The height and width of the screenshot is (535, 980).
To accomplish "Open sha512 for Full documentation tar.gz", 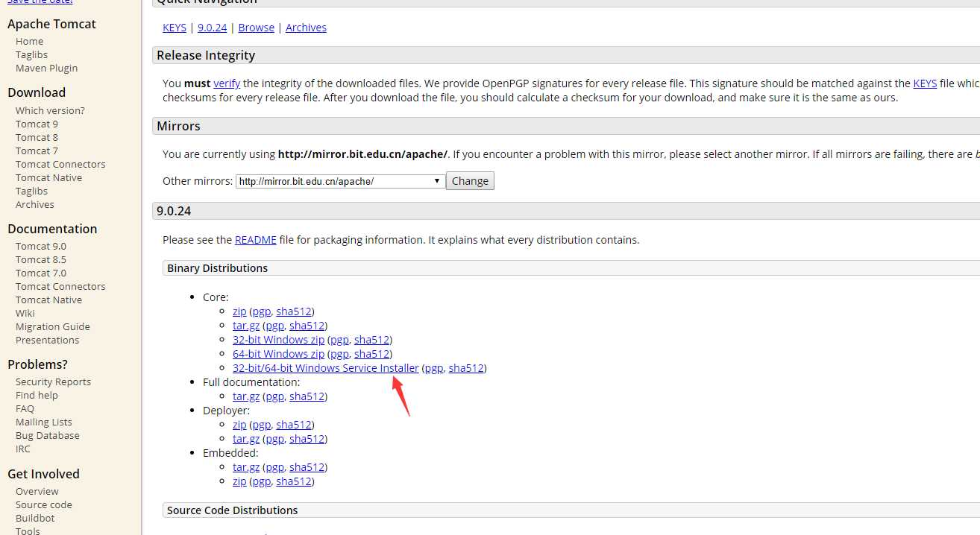I will (x=307, y=396).
